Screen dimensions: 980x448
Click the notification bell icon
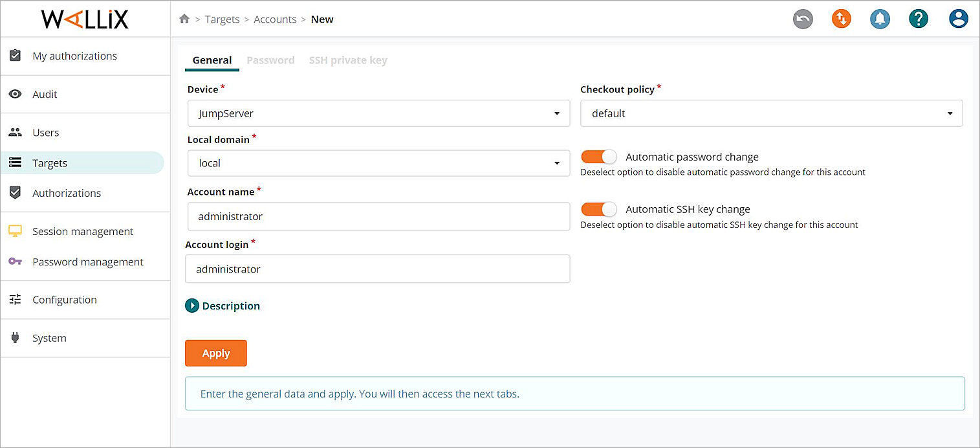coord(880,19)
